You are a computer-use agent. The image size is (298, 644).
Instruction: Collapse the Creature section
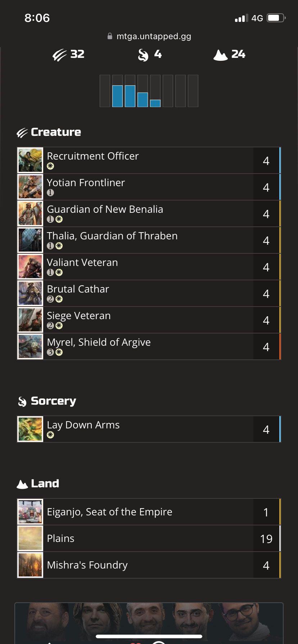(x=56, y=132)
